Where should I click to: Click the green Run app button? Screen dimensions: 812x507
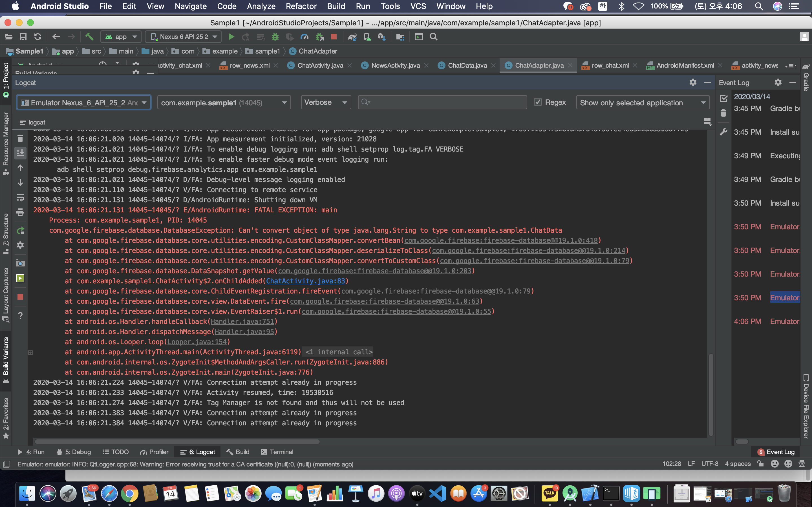(231, 37)
